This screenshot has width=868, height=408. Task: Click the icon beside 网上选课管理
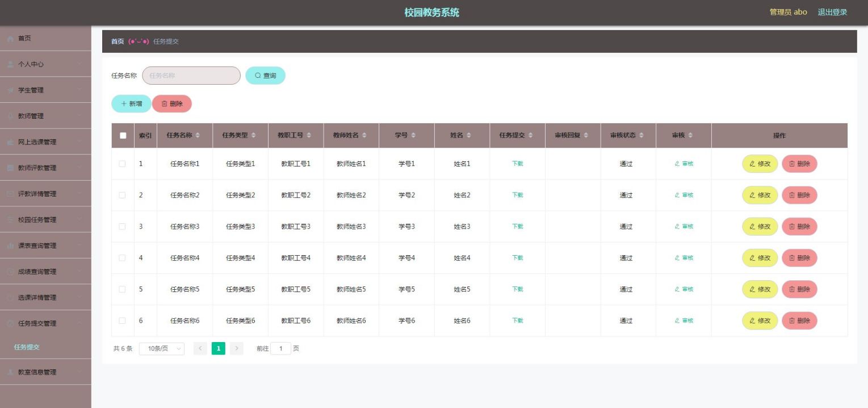(x=10, y=142)
